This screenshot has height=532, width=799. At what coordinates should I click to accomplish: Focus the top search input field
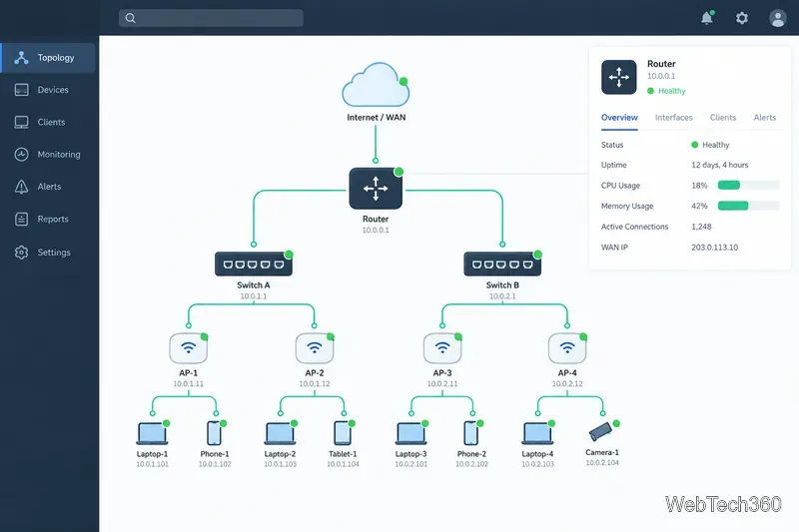coord(211,18)
